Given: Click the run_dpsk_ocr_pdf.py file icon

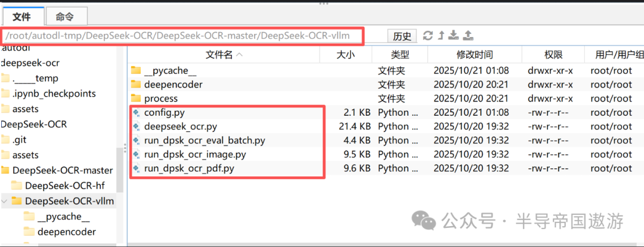Looking at the screenshot, I should [x=137, y=168].
